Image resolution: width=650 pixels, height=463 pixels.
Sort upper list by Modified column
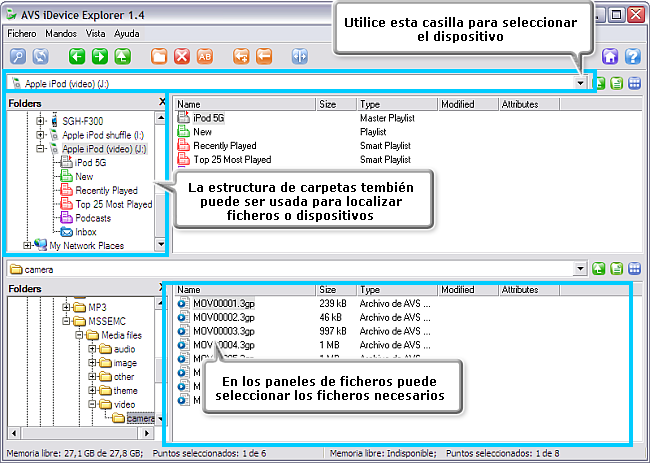click(x=468, y=104)
